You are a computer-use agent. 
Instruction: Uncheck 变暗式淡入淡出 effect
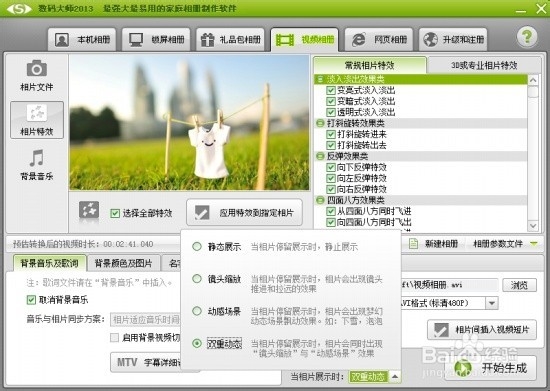click(x=330, y=101)
